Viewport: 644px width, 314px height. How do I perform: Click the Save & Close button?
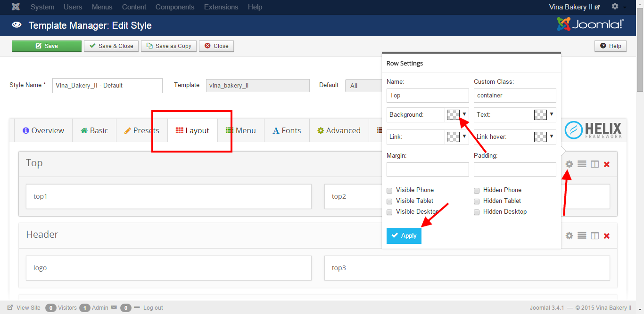(111, 46)
